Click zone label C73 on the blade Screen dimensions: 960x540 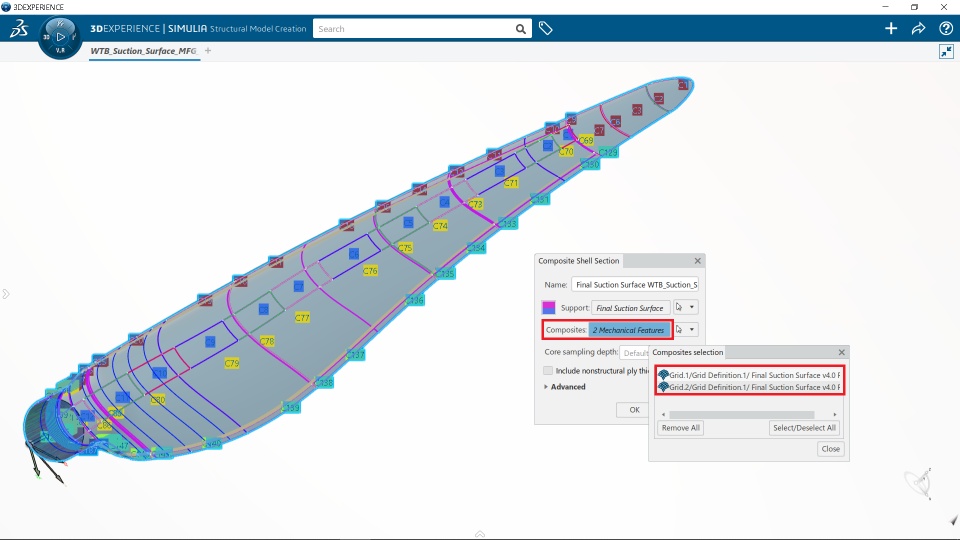click(x=476, y=204)
